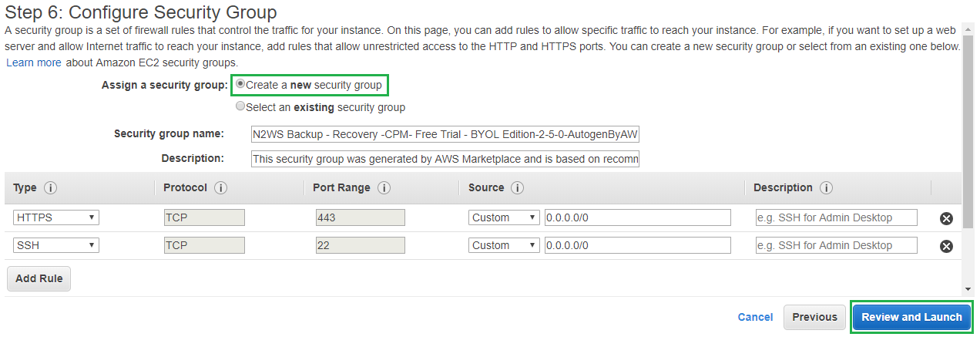Click info icon next to Protocol header
Image resolution: width=980 pixels, height=337 pixels.
click(220, 188)
